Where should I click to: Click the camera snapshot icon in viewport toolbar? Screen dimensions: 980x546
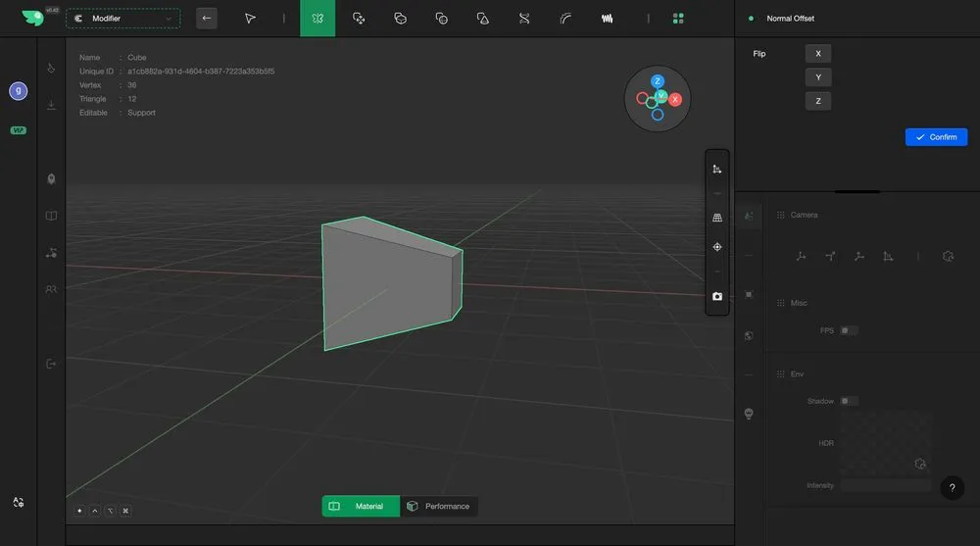point(717,296)
